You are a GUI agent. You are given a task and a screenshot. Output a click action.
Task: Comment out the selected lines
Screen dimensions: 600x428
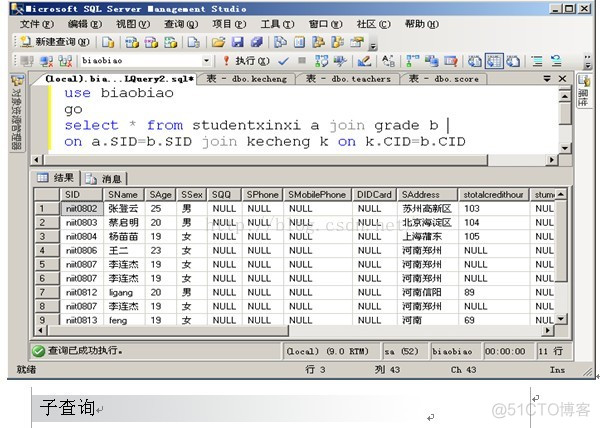pyautogui.click(x=537, y=61)
